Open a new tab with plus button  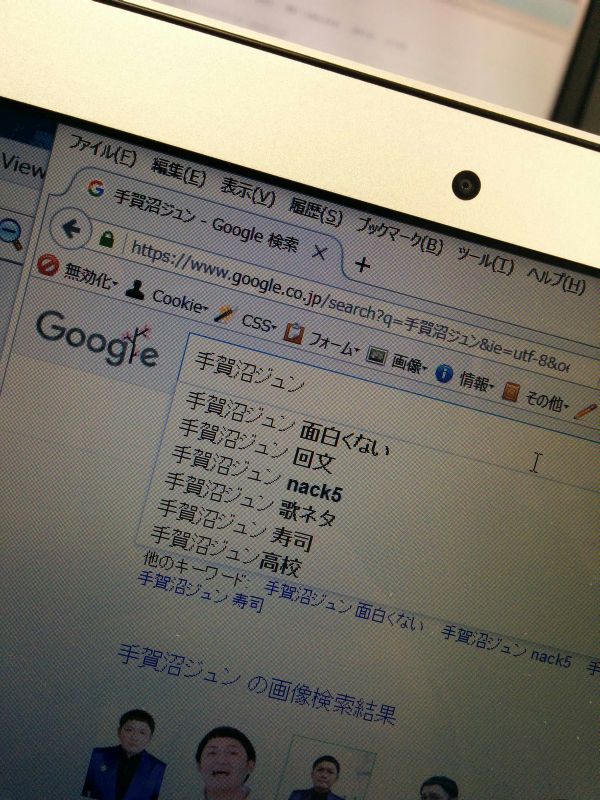362,264
